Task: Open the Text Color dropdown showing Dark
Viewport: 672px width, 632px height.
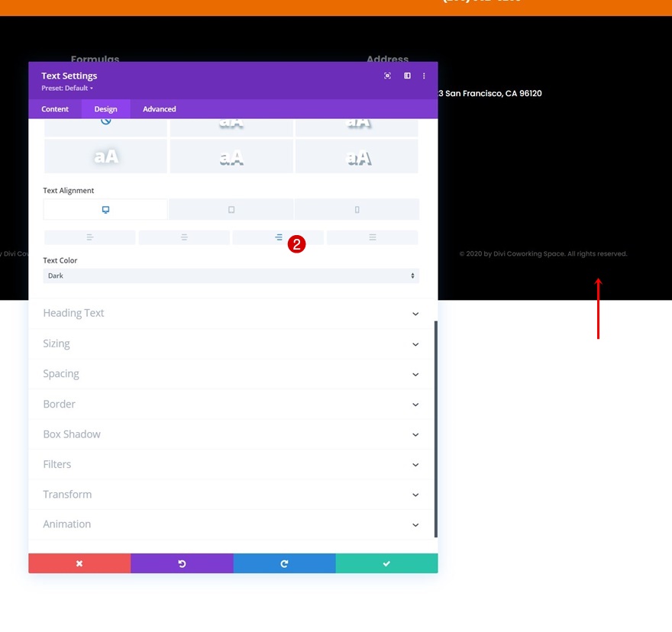Action: tap(231, 276)
